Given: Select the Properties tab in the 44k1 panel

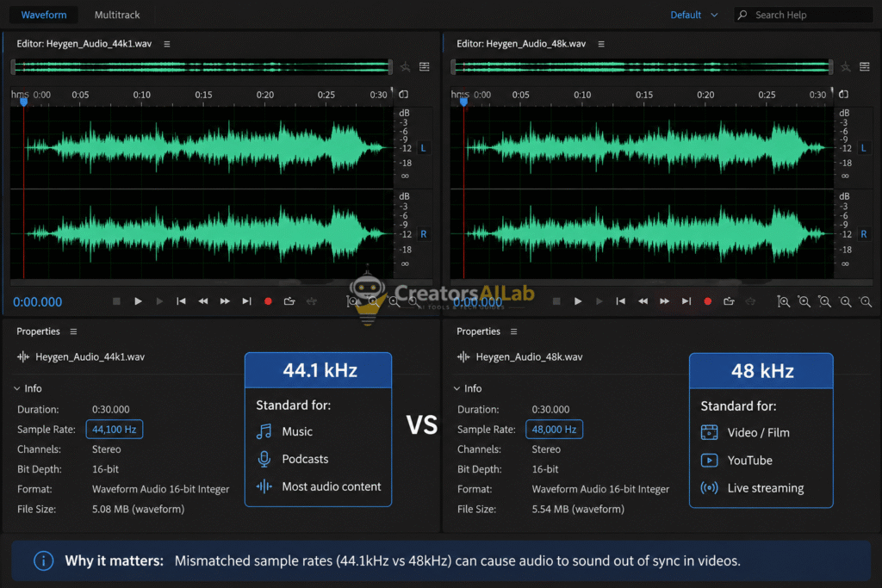Looking at the screenshot, I should coord(38,331).
